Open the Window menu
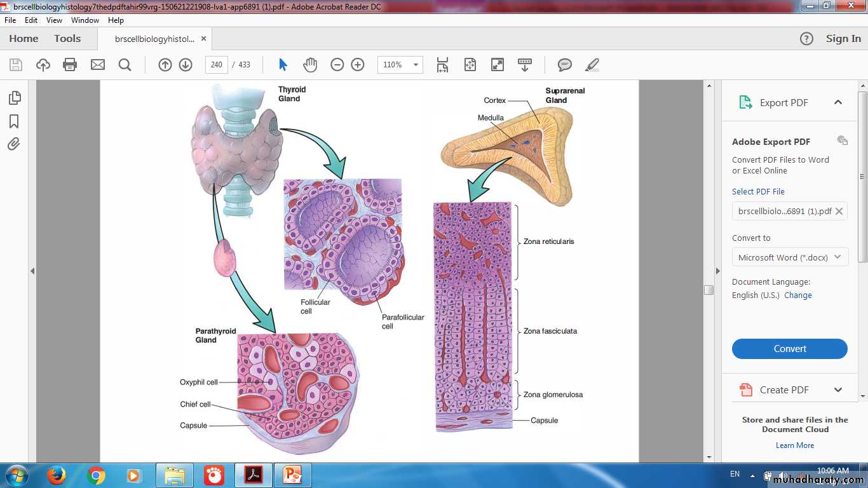868x488 pixels. point(85,20)
